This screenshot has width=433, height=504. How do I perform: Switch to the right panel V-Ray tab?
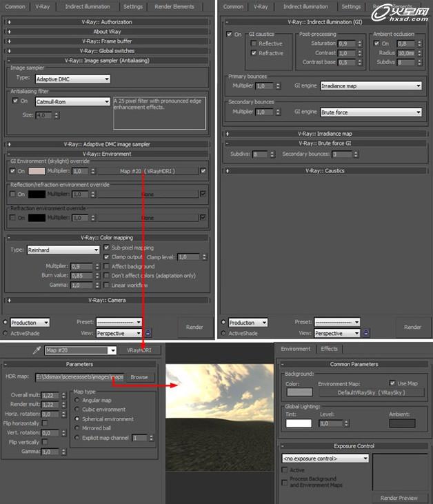point(261,6)
